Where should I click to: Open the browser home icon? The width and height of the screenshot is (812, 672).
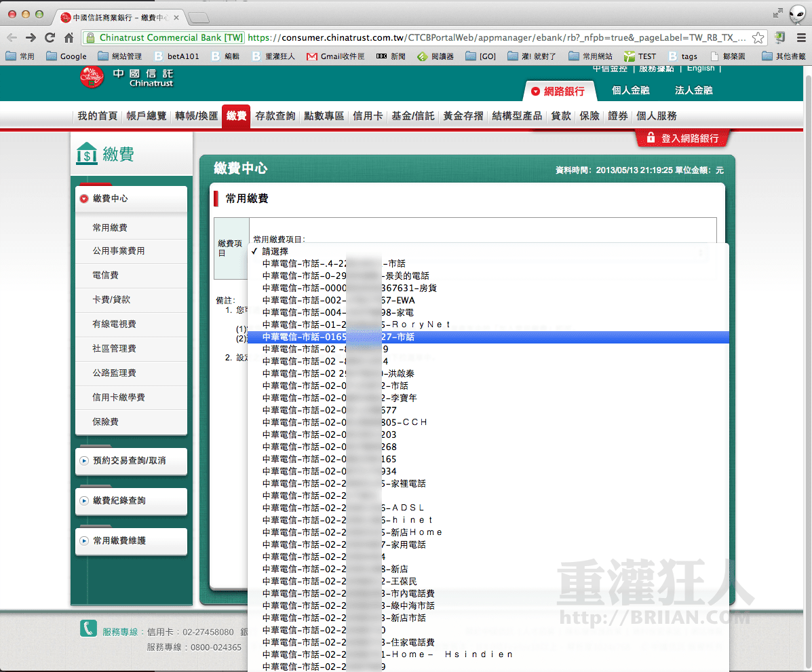point(69,37)
